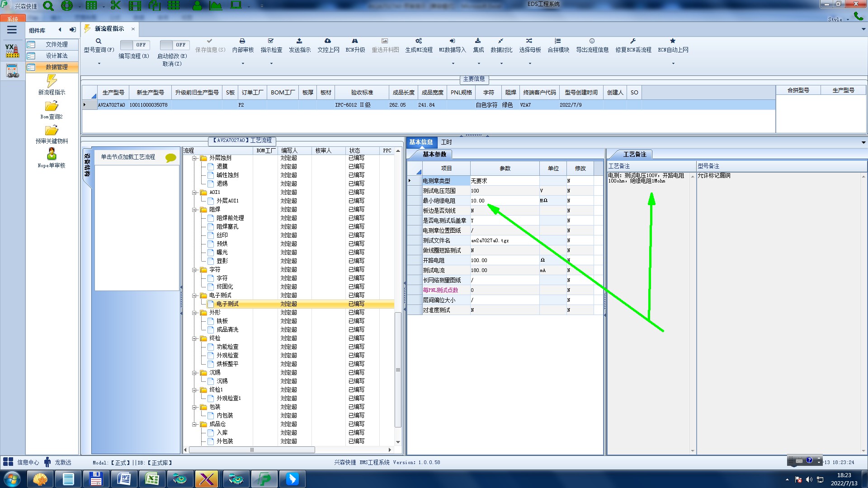Switch to the 工时 tab
Image resolution: width=868 pixels, height=488 pixels.
coord(446,142)
